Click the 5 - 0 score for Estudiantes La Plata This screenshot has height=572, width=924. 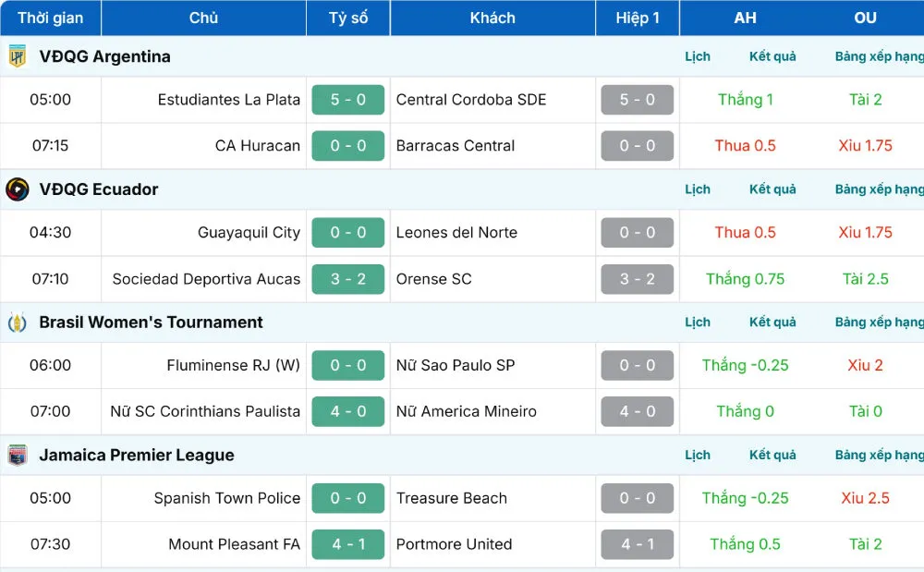(x=348, y=100)
